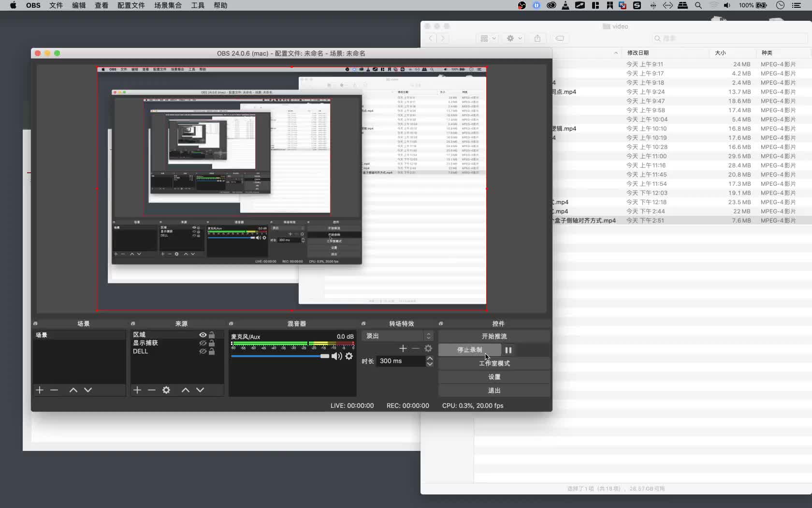Go back in Finder video window
This screenshot has width=812, height=508.
pos(431,38)
